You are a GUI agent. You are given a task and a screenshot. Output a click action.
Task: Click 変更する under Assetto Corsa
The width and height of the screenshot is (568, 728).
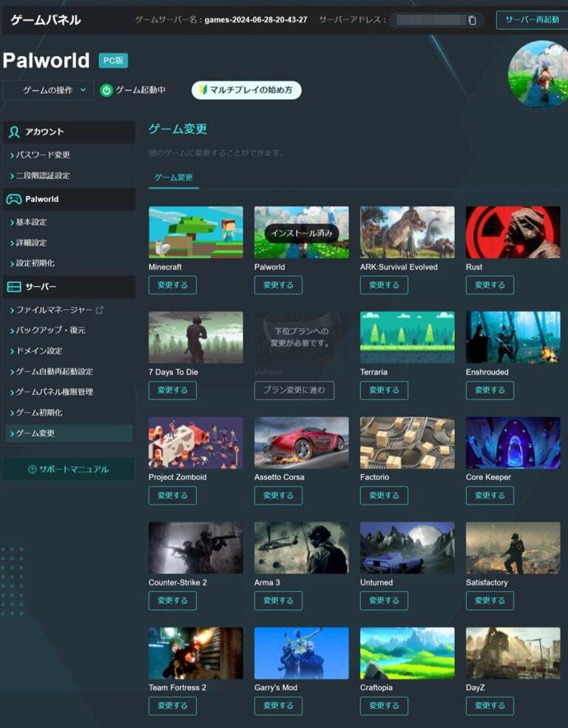click(x=278, y=496)
